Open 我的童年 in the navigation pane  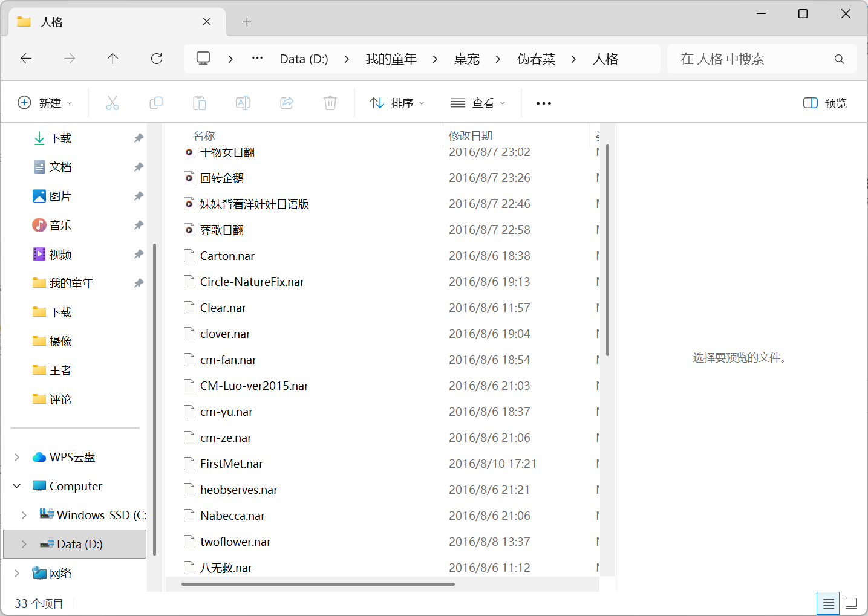(71, 284)
